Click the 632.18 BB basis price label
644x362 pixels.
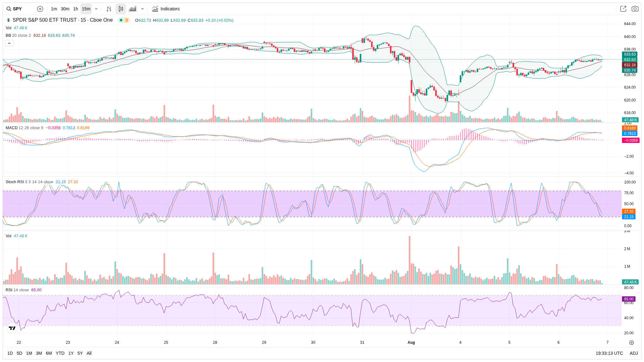[630, 65]
